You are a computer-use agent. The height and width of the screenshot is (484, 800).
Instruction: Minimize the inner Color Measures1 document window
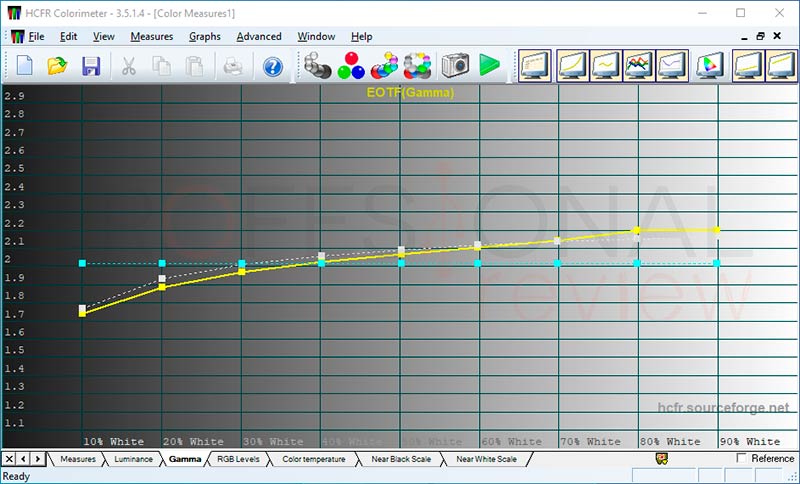pos(744,36)
